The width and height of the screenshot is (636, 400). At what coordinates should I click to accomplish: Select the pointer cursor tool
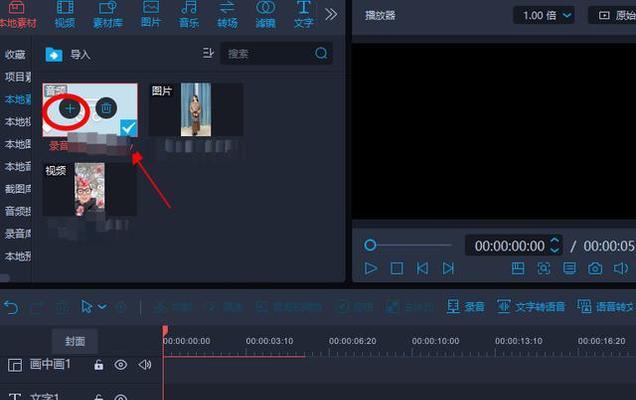(86, 307)
